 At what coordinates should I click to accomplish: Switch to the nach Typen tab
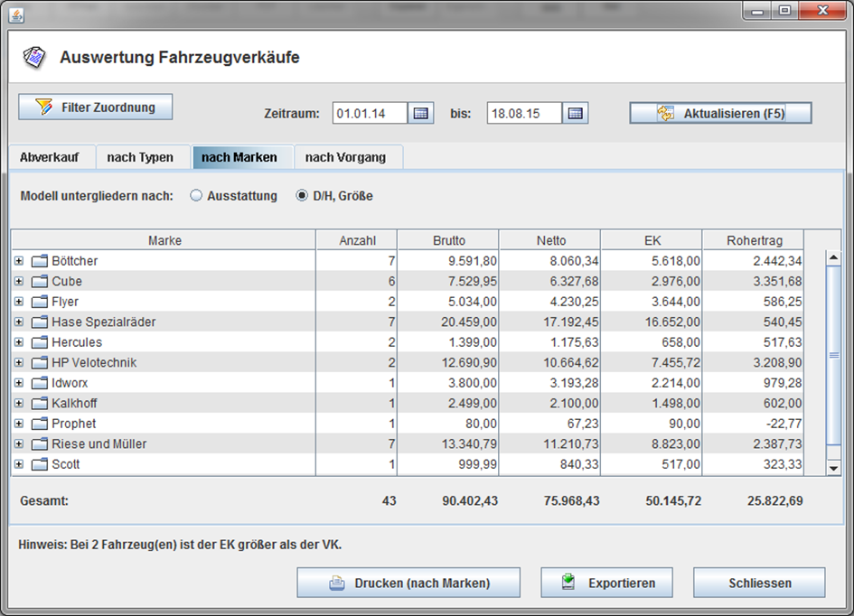point(143,157)
